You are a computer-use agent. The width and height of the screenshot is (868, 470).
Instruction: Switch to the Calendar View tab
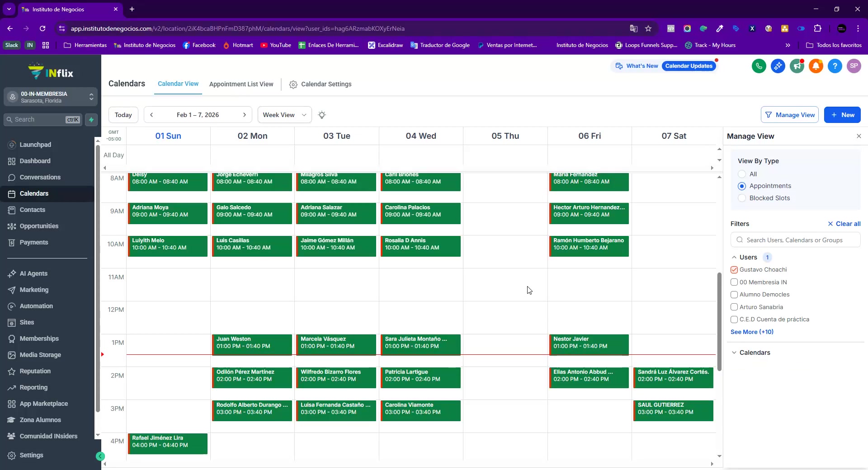click(178, 84)
